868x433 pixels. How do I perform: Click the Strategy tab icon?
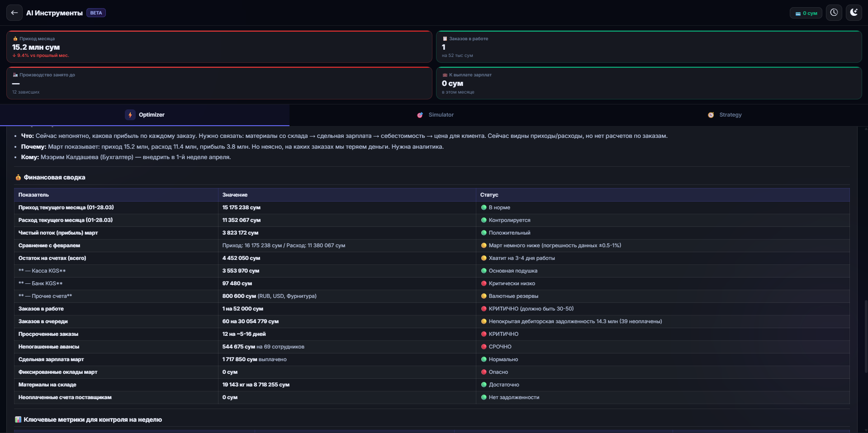[711, 115]
